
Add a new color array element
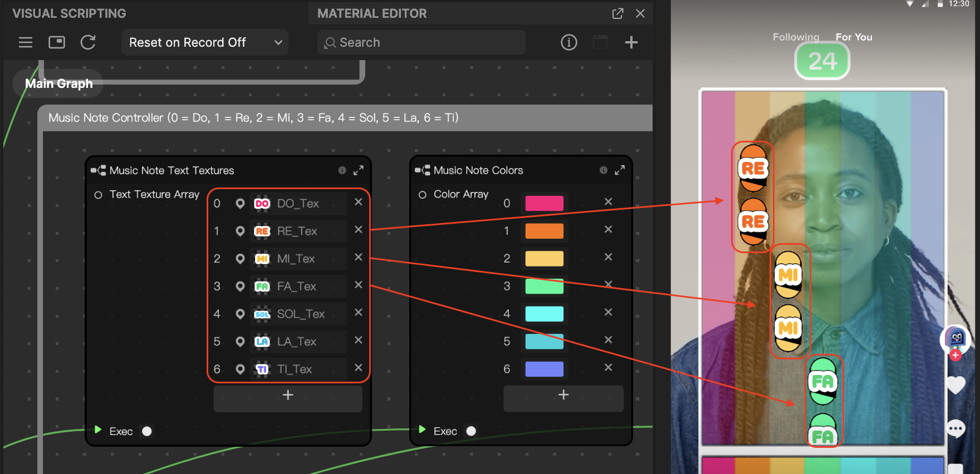pos(563,398)
